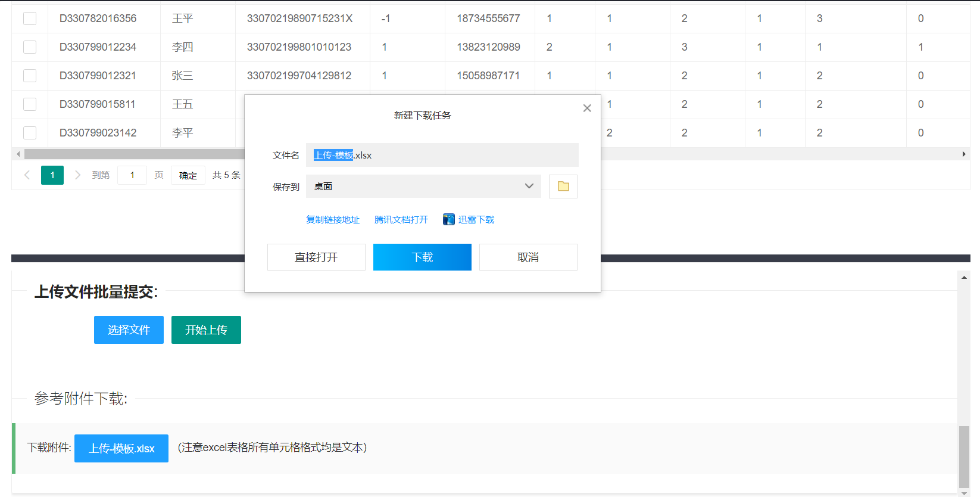Click name cell 李四
Screen dimensions: 980x497
(x=182, y=47)
